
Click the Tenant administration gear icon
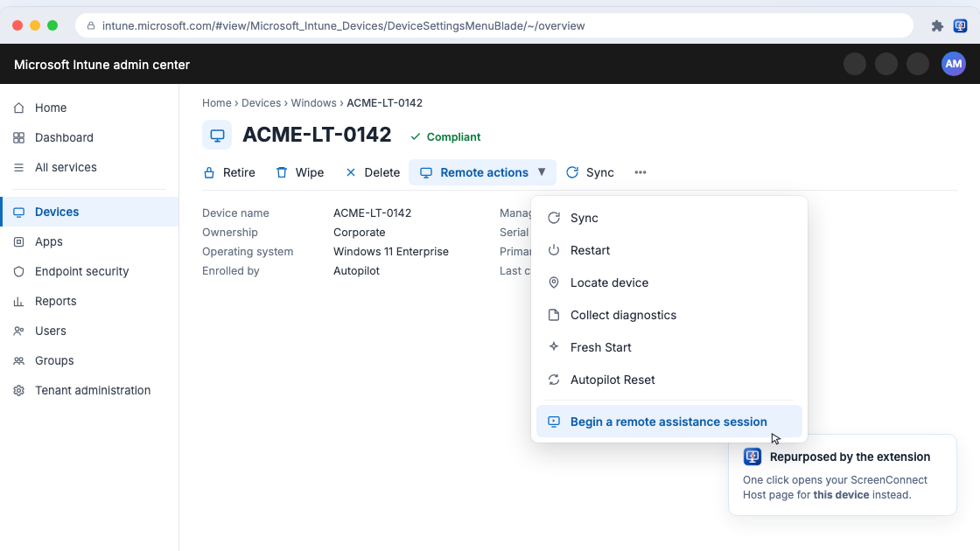click(x=18, y=390)
